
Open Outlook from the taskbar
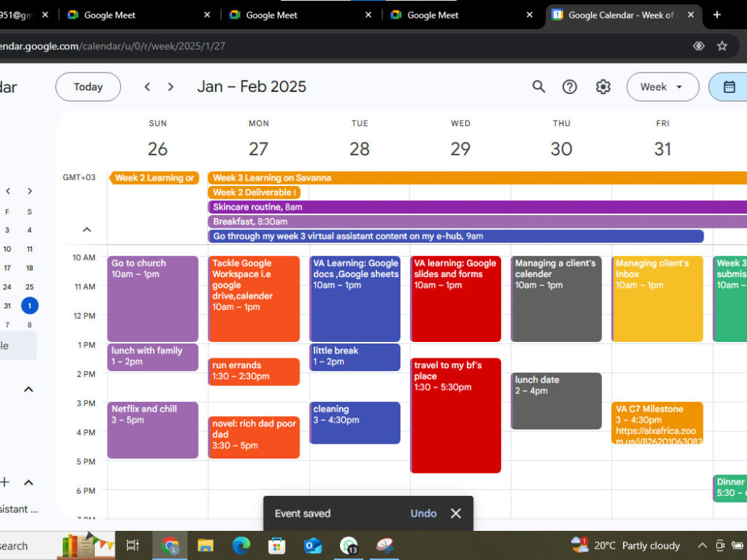(312, 546)
